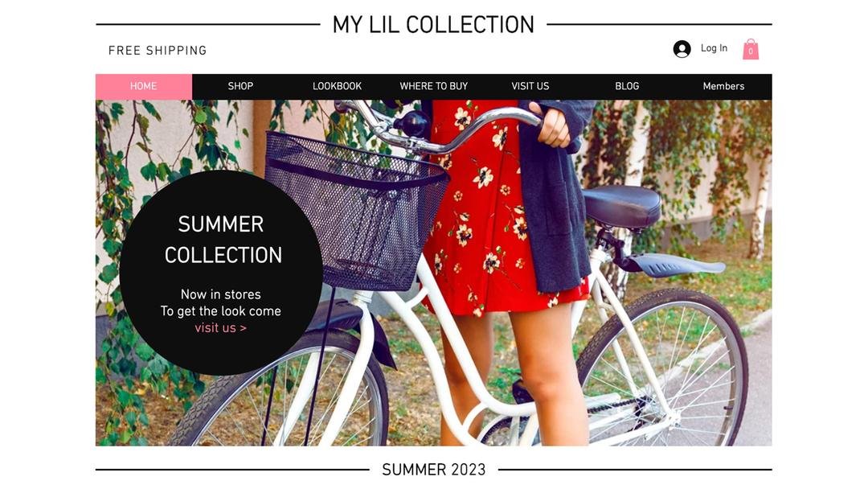Click the 'Now in stores' text
The width and height of the screenshot is (868, 489).
point(220,294)
